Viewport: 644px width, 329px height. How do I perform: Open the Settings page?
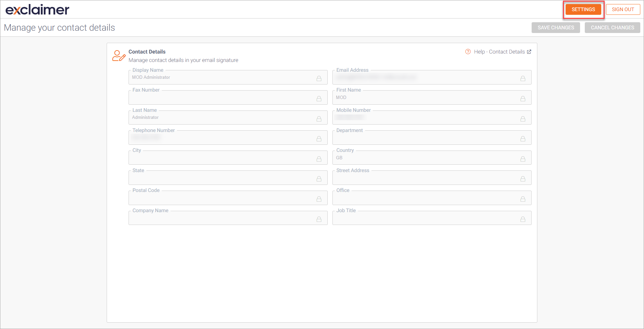[583, 9]
